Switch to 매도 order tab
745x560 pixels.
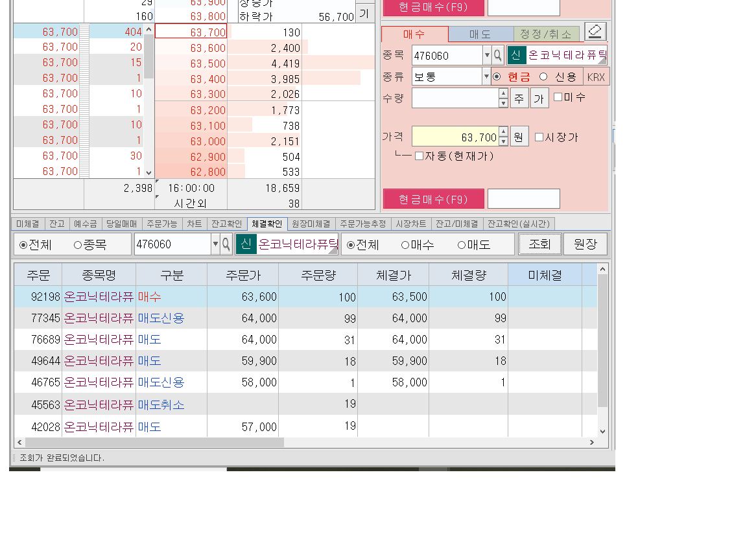480,34
